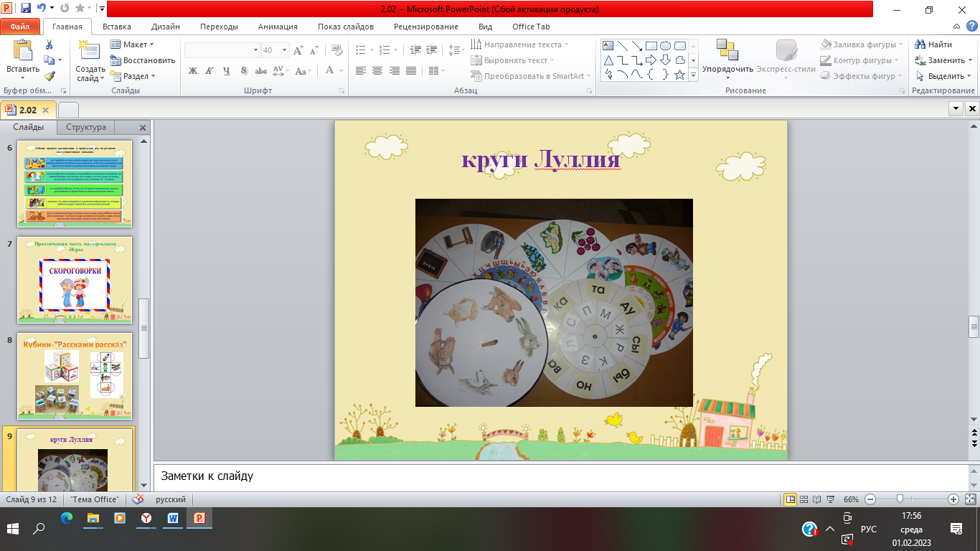Select the Isosceles Triangle shape
The width and height of the screenshot is (980, 551).
click(x=608, y=60)
